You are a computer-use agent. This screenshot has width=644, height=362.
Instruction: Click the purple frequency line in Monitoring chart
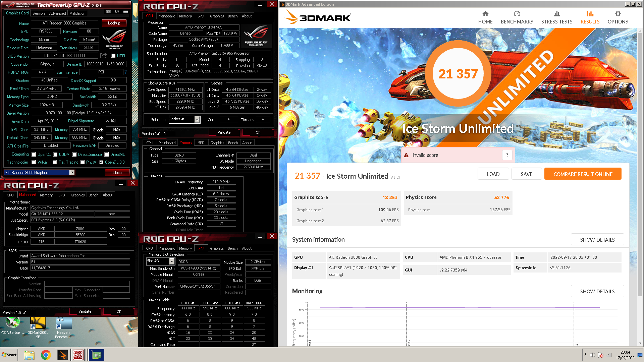tap(460, 308)
